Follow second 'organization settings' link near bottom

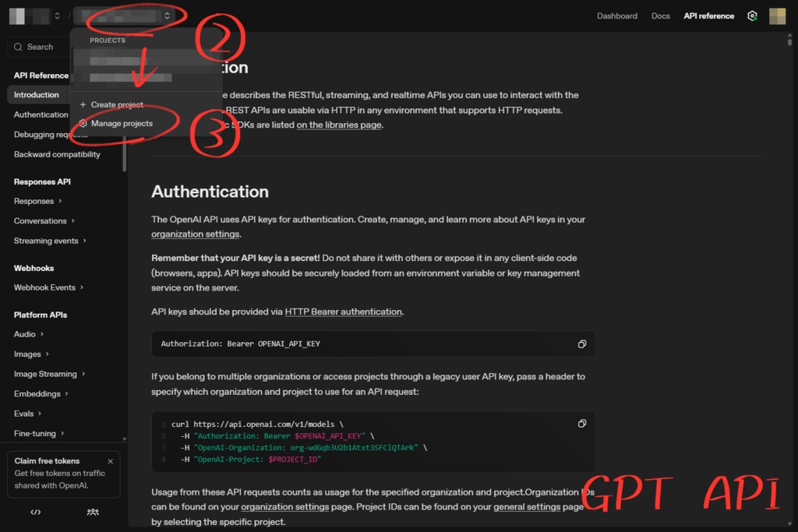click(x=284, y=507)
